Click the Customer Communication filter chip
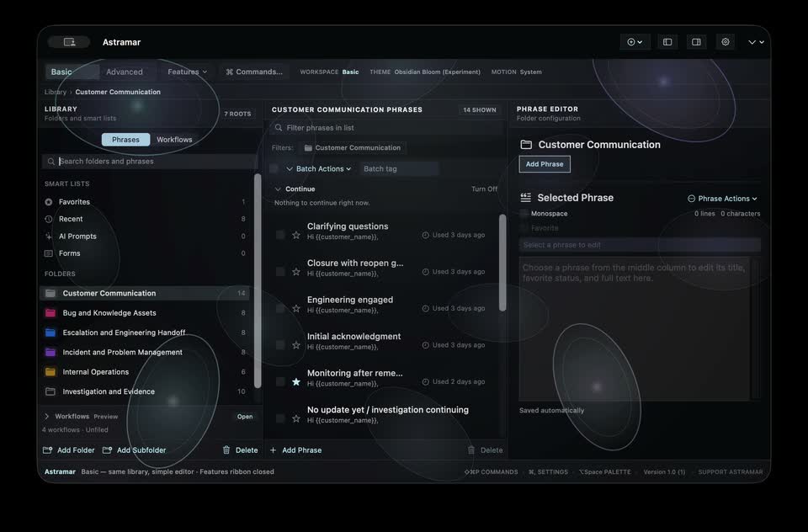 click(x=353, y=148)
